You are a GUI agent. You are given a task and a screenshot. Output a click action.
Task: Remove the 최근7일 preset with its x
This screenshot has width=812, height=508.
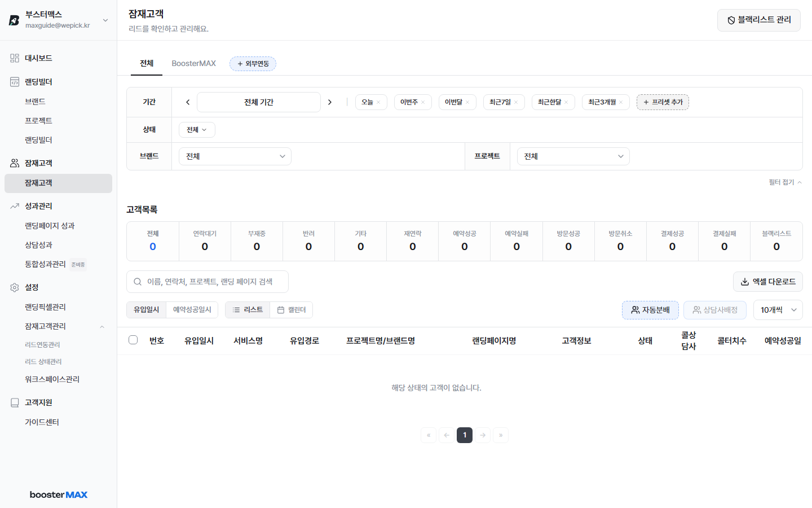516,103
